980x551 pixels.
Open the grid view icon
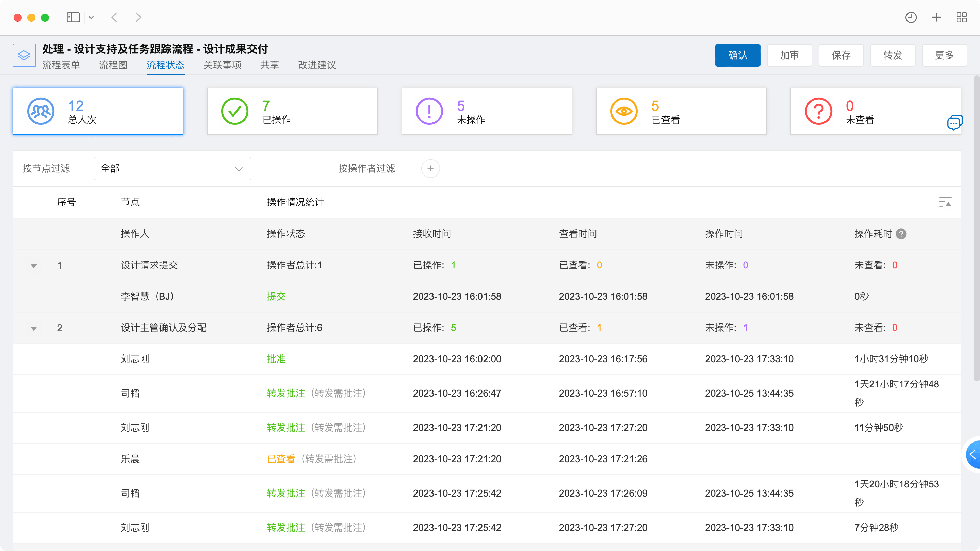pyautogui.click(x=961, y=17)
